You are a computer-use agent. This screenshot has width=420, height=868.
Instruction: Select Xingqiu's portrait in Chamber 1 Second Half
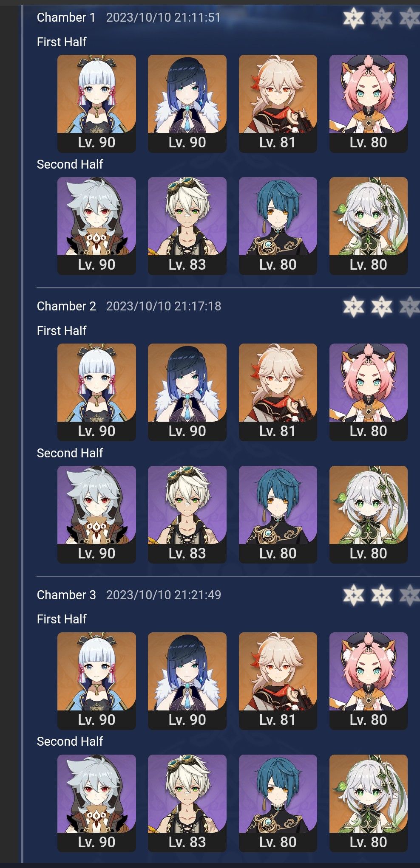click(x=278, y=226)
